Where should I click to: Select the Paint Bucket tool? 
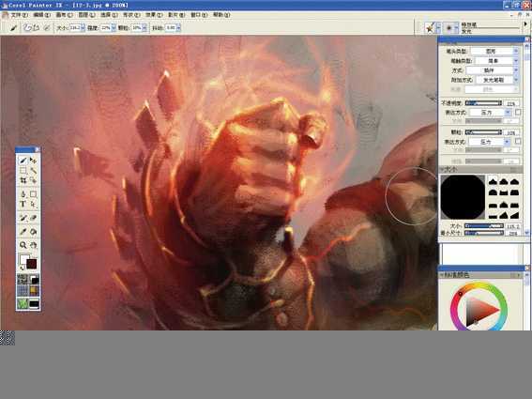[x=33, y=232]
